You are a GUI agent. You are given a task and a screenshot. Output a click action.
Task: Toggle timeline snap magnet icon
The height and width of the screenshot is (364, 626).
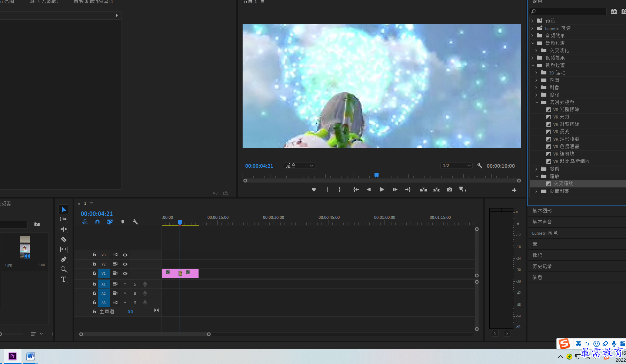tap(97, 222)
